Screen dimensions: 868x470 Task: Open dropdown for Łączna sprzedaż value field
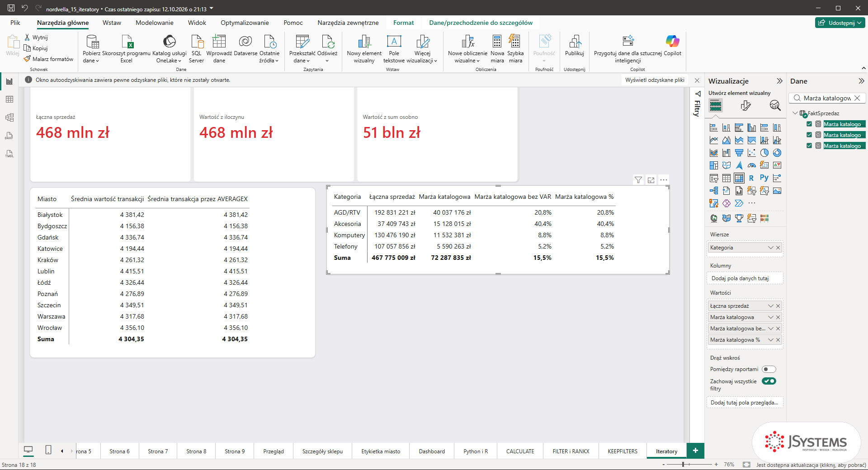(x=771, y=306)
